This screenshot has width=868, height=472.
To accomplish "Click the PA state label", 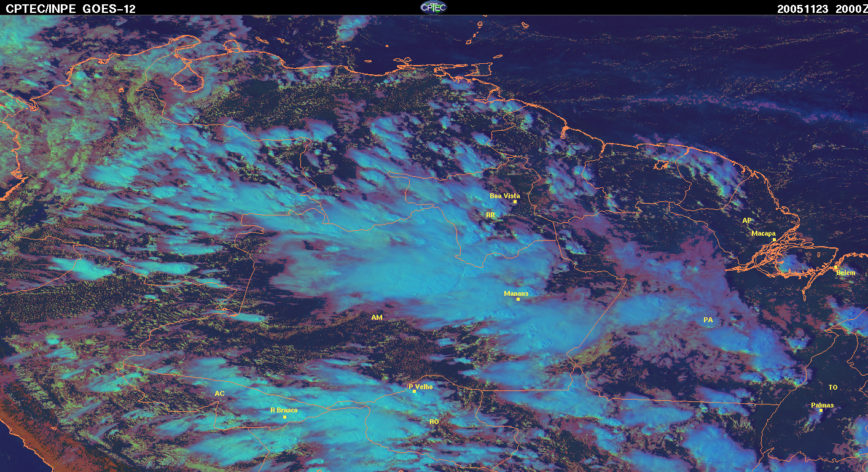I will tap(708, 320).
